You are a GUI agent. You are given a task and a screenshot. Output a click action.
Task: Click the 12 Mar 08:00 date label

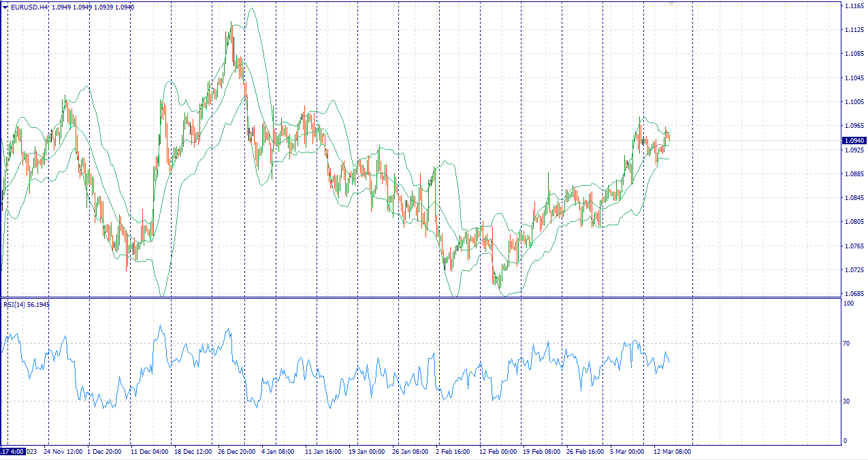(x=673, y=451)
